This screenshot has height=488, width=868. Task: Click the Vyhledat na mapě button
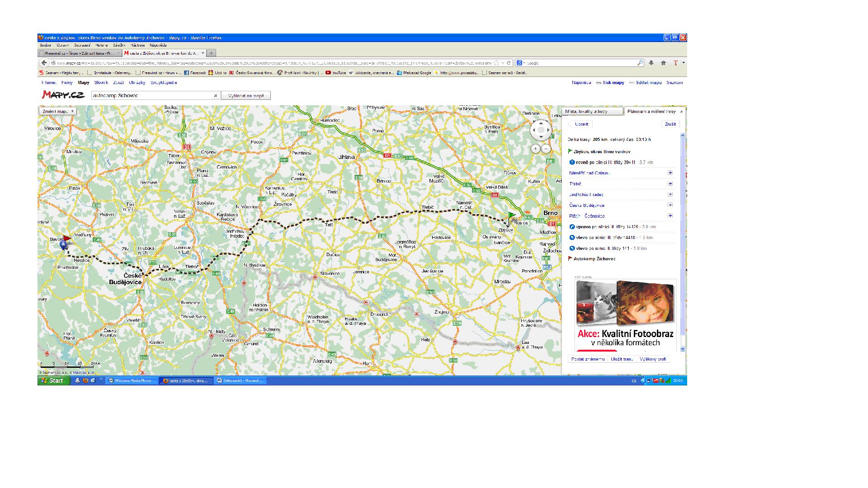click(246, 96)
